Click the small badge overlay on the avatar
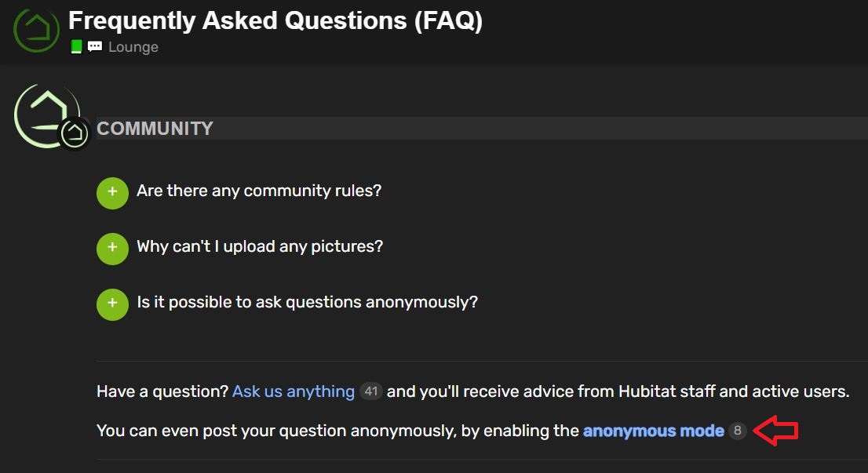 pos(75,133)
